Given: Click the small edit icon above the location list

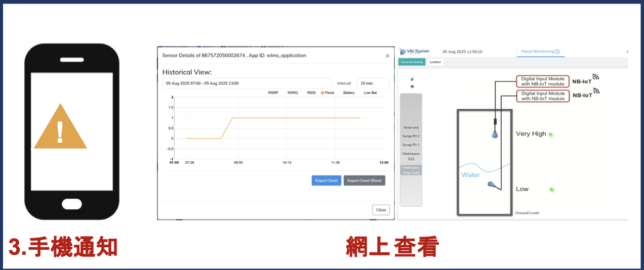Looking at the screenshot, I should [412, 79].
